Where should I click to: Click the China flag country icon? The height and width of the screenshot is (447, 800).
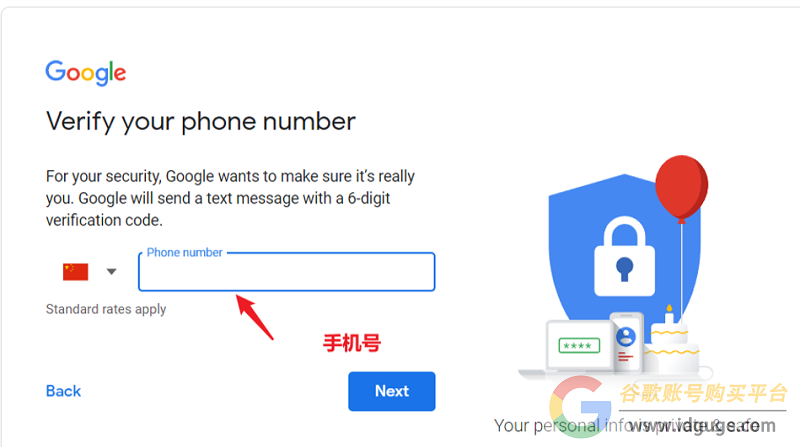coord(76,271)
